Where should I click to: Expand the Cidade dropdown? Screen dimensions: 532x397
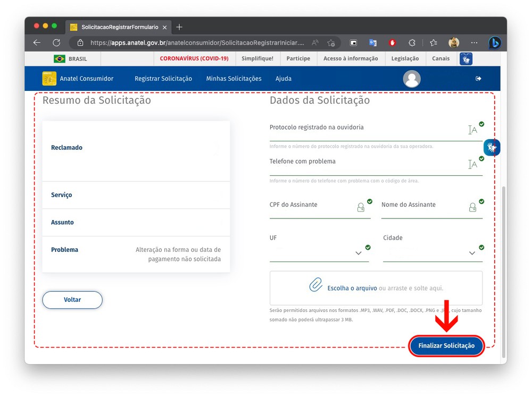(472, 253)
